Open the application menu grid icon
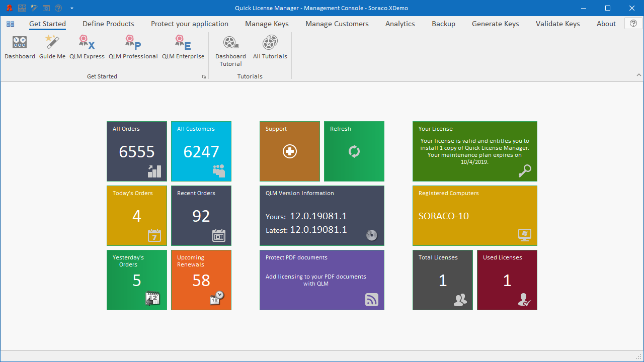 coord(11,24)
